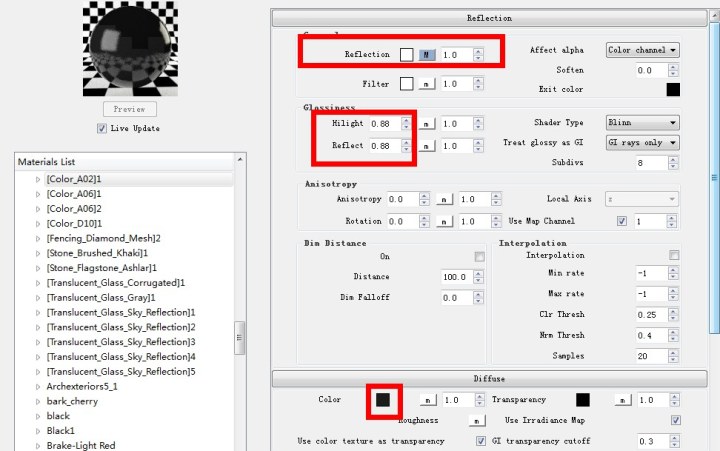Open the Affect alpha dropdown
720x451 pixels.
tap(642, 50)
